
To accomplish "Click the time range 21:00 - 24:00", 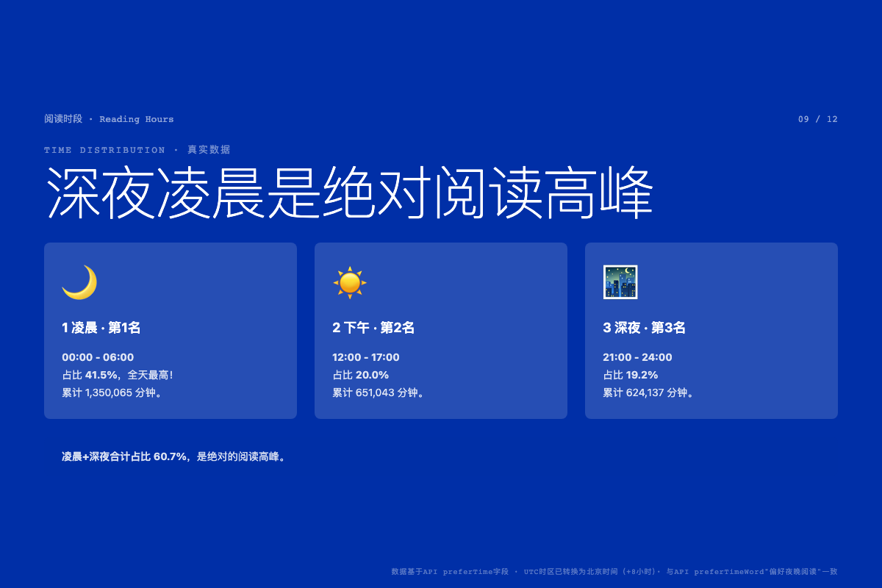I will click(637, 357).
